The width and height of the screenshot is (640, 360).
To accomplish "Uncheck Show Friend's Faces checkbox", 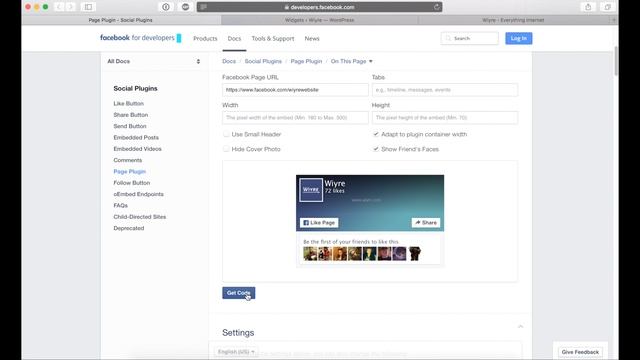I will [376, 149].
